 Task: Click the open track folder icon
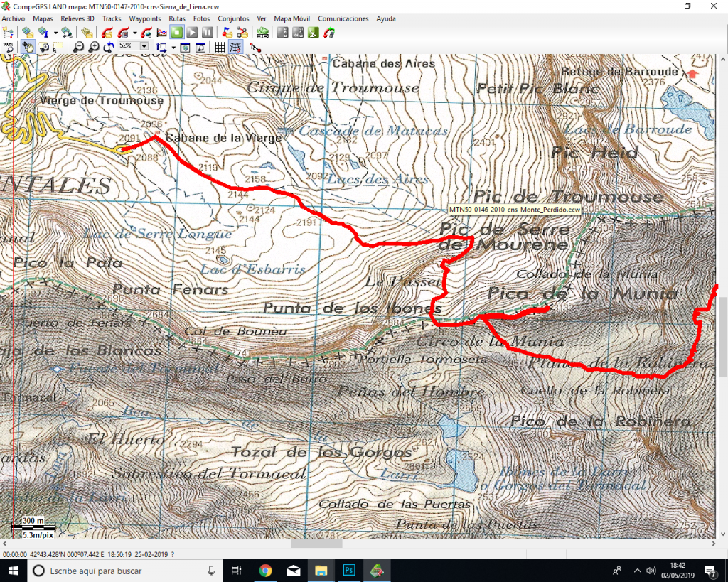point(107,32)
